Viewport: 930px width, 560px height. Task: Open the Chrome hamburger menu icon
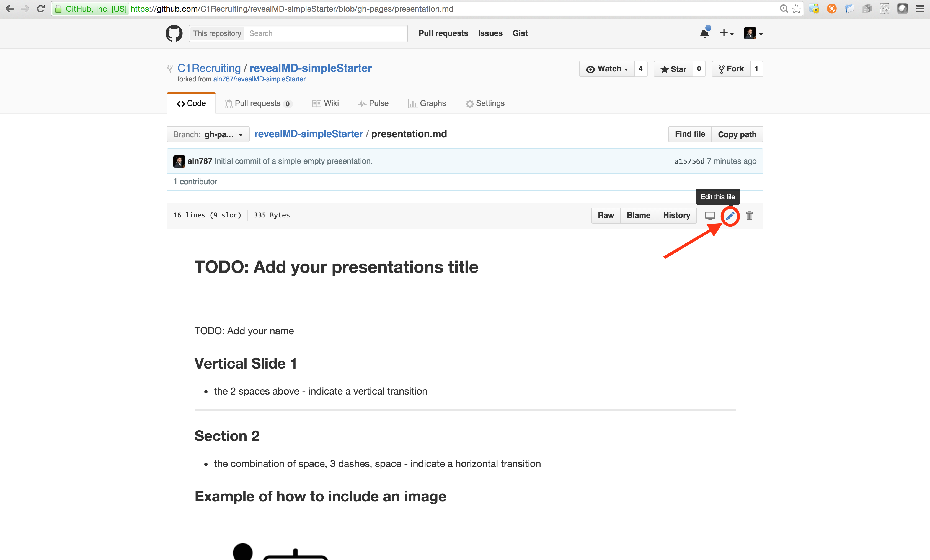[x=920, y=9]
